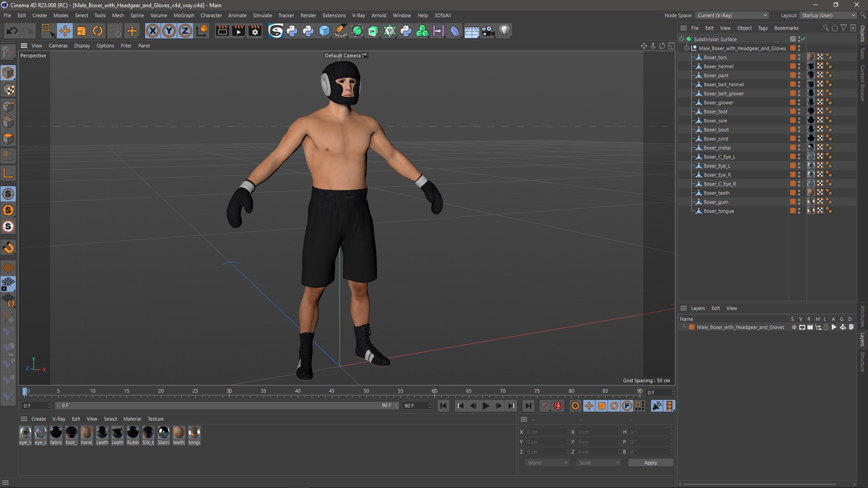Collapse the Subdivision Surface tree

pos(682,39)
